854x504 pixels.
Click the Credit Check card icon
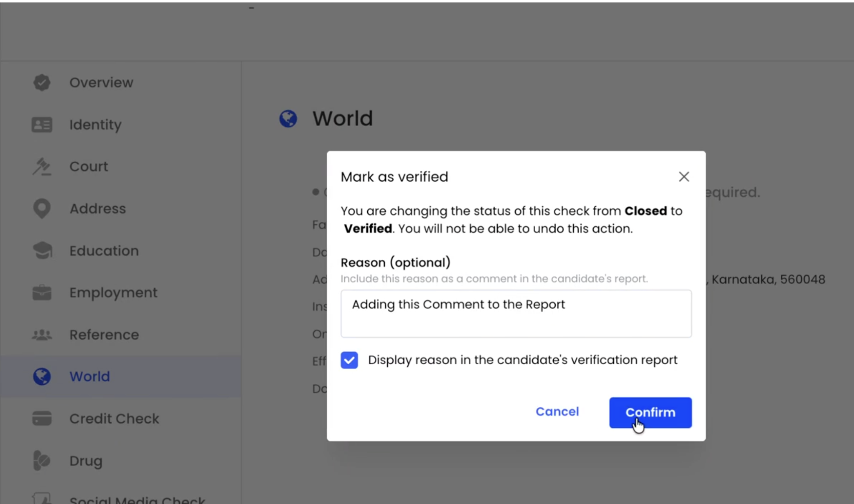[42, 419]
